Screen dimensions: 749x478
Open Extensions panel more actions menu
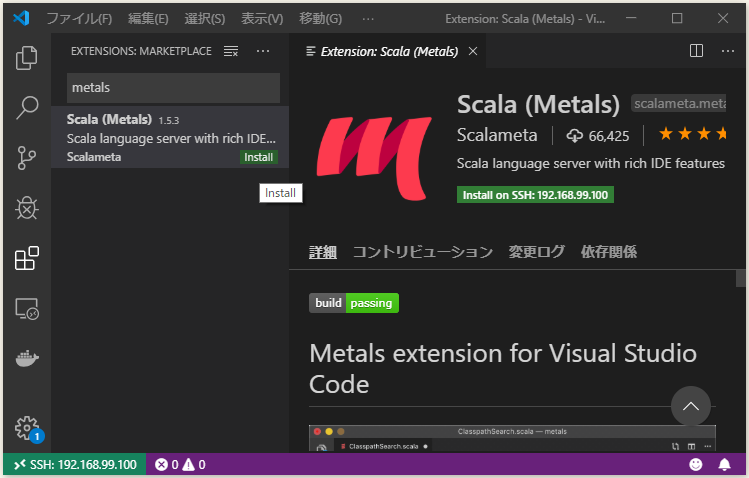[263, 51]
